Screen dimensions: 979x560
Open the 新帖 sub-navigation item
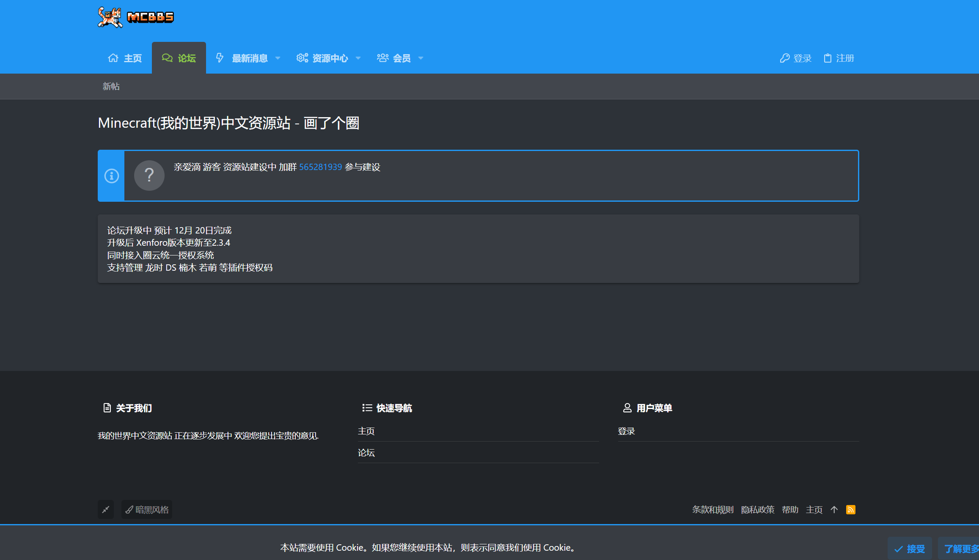(x=111, y=86)
